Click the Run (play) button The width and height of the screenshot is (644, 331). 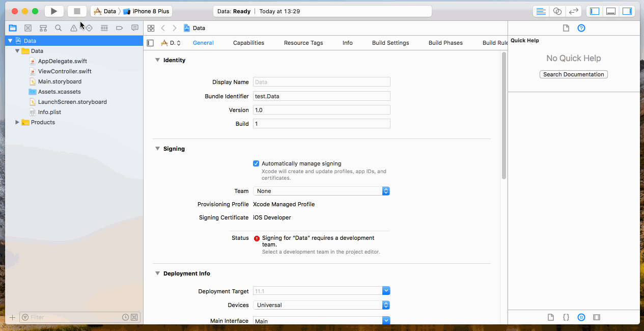(54, 11)
